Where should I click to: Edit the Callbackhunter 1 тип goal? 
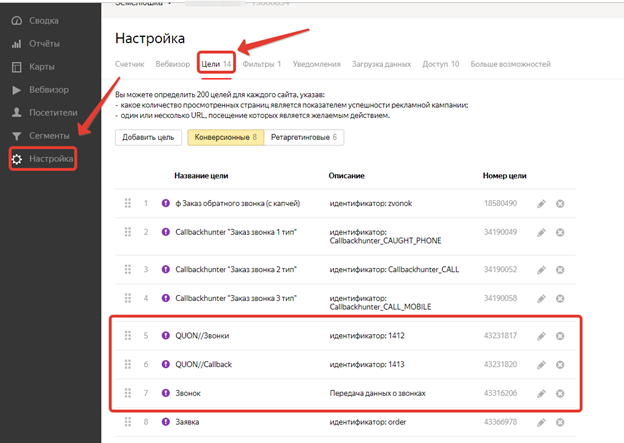pos(541,232)
